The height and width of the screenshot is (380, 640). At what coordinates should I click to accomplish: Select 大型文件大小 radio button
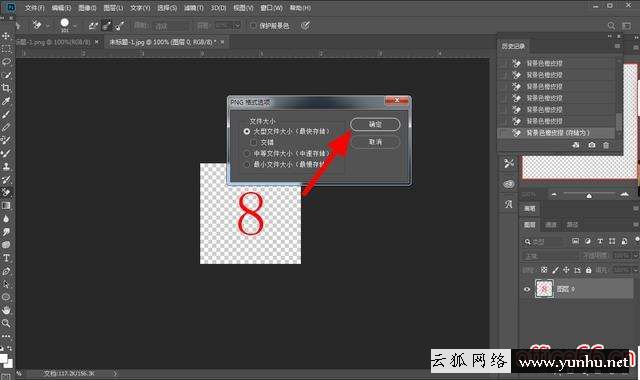point(247,131)
